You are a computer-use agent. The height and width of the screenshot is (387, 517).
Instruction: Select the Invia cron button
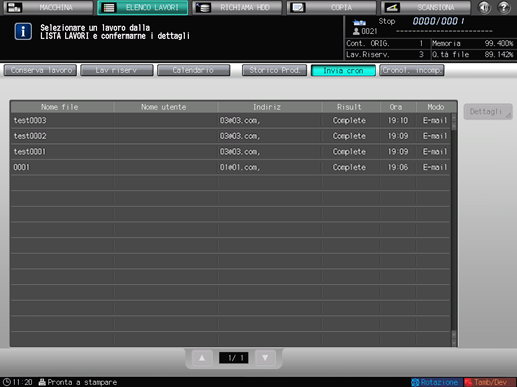tap(343, 70)
